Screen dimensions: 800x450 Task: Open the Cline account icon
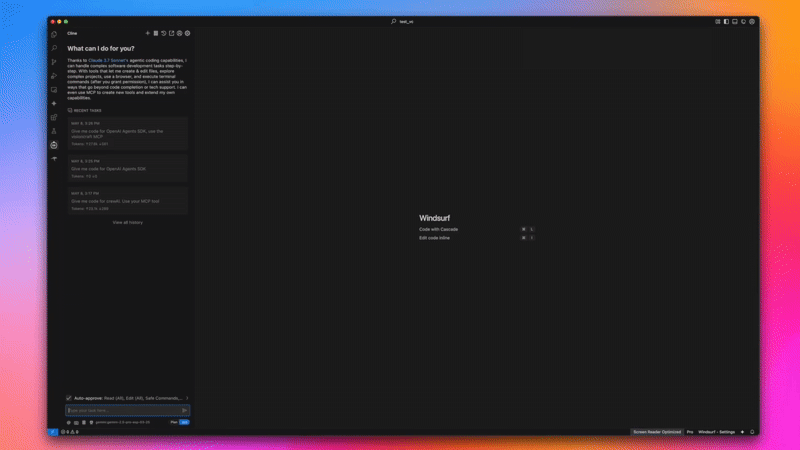pyautogui.click(x=180, y=33)
